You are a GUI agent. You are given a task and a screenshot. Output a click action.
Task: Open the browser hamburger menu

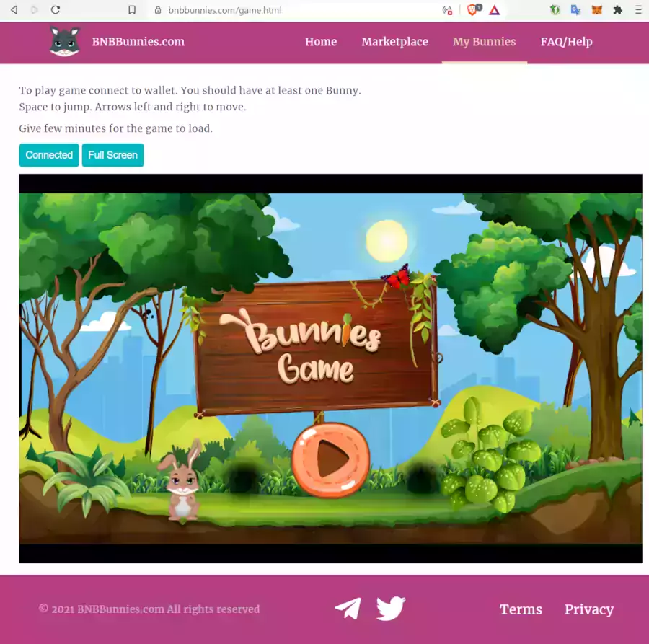(x=638, y=10)
